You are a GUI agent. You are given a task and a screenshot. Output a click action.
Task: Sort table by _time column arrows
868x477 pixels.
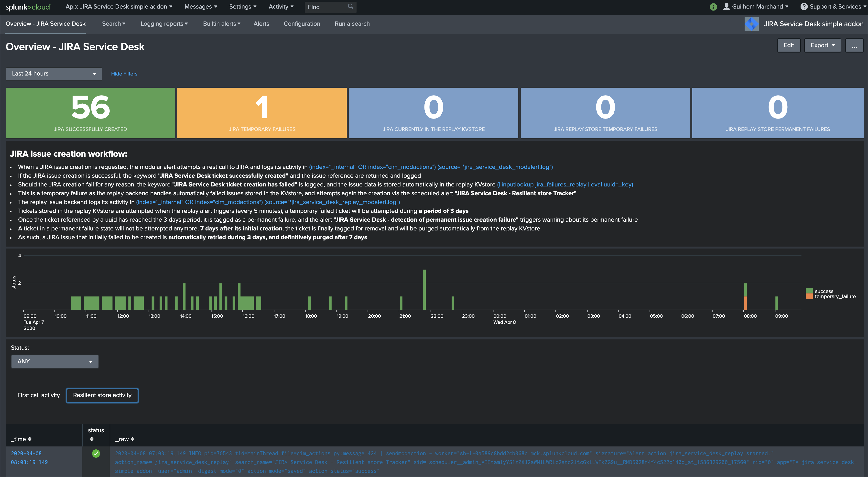(30, 439)
